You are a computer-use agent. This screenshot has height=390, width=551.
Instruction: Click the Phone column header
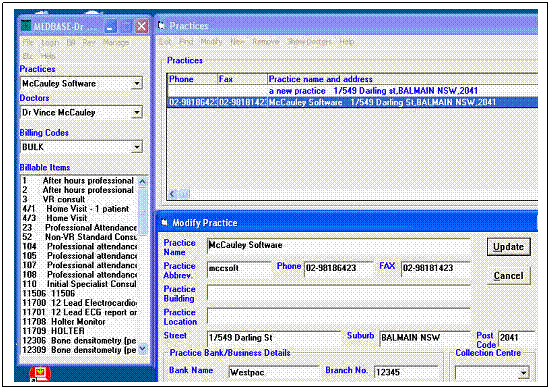[193, 79]
